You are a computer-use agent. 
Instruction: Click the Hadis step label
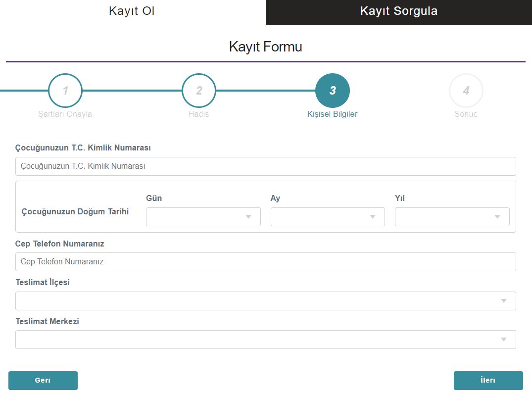click(199, 114)
